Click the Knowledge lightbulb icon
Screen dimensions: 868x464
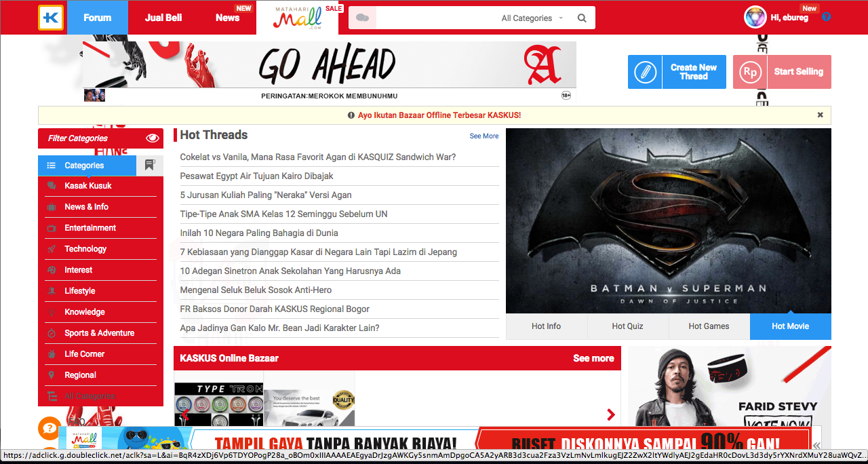pos(51,312)
